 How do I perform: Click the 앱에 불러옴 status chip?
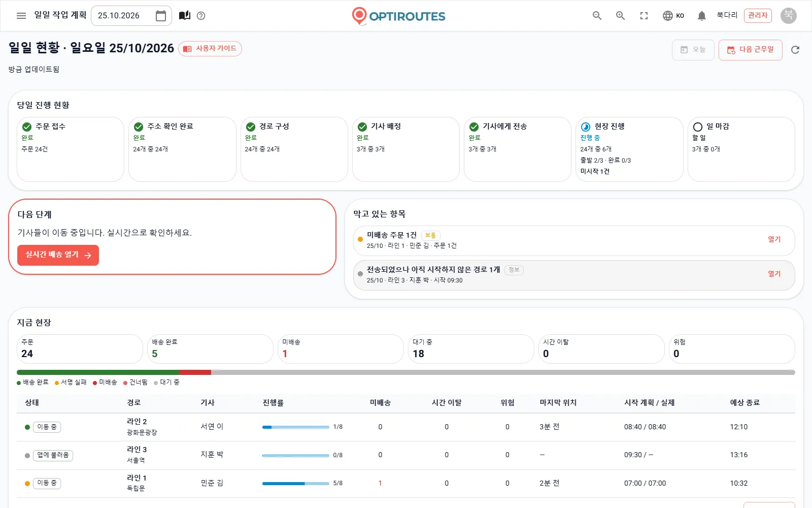click(53, 455)
